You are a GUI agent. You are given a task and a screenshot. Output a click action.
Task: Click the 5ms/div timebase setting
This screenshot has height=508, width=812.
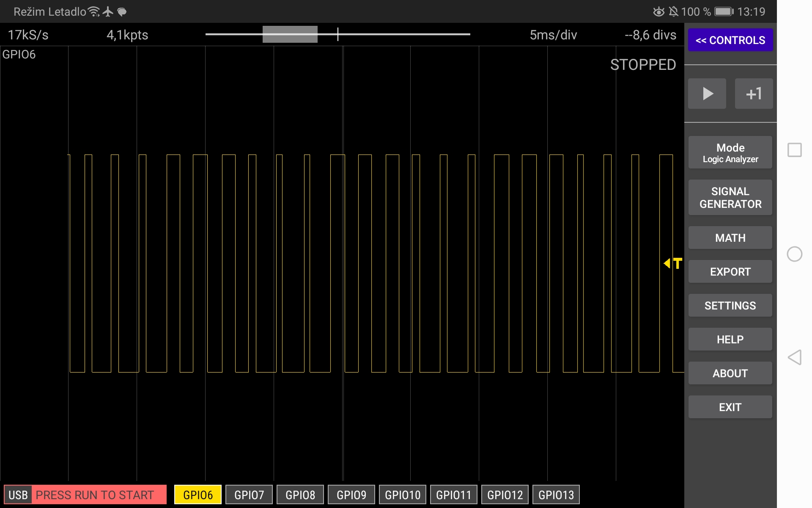(553, 35)
